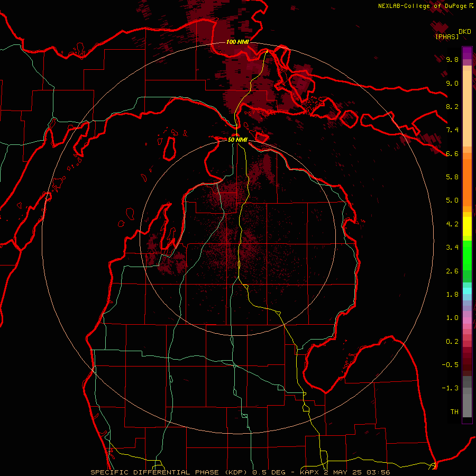
Task: Select the 9.8 value on color scale
Action: pos(452,59)
